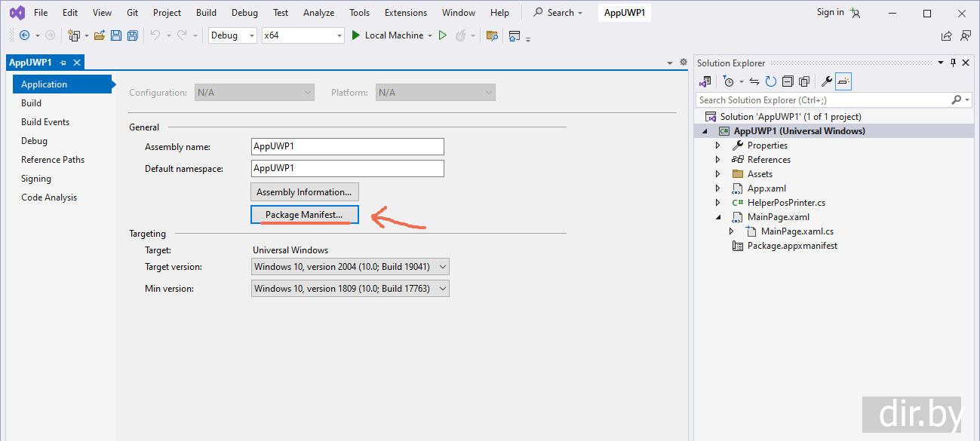Click the Sync with Active Document icon
980x441 pixels.
(x=754, y=81)
